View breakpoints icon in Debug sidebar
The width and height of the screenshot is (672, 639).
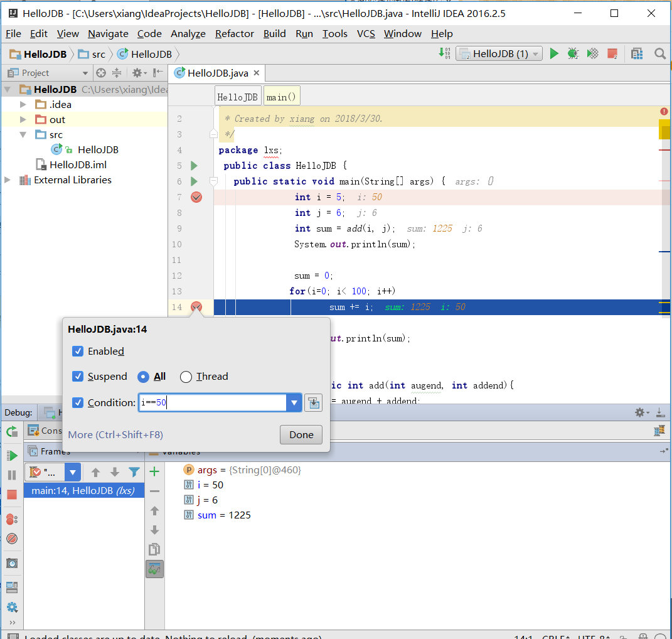coord(12,520)
